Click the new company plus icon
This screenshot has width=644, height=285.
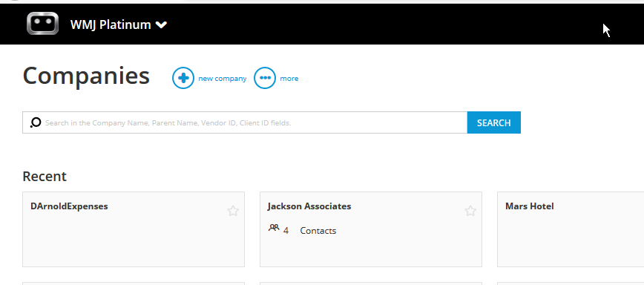point(183,78)
